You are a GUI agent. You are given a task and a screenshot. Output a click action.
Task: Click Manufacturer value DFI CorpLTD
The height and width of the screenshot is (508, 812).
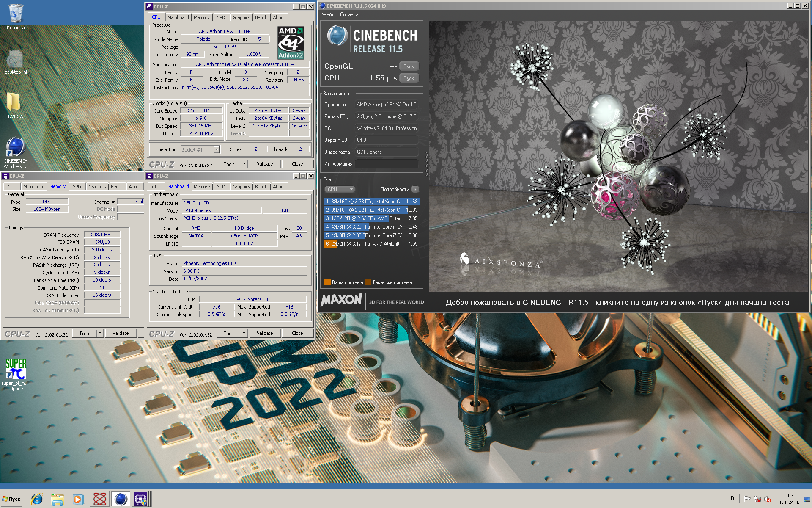[244, 203]
